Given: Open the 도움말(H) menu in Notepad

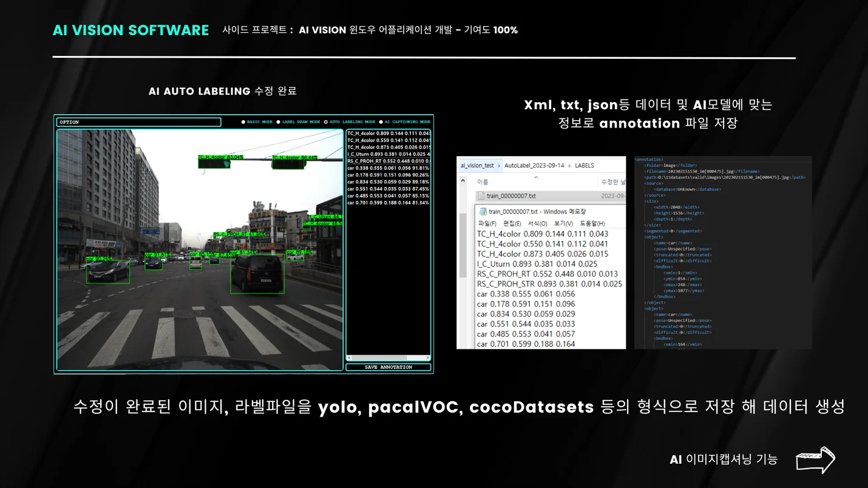Looking at the screenshot, I should (592, 223).
